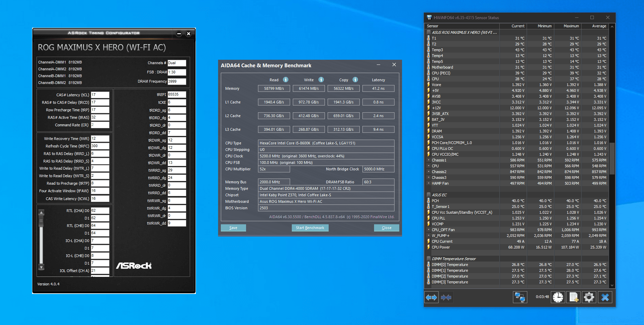
Task: Click the blue X quit icon in HWiNFO toolbar
Action: [605, 297]
